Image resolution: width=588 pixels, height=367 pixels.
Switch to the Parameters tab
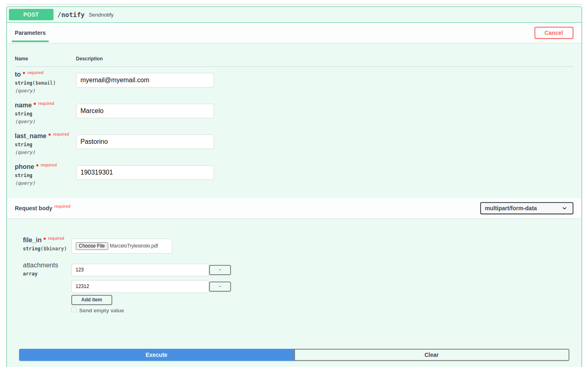point(30,33)
